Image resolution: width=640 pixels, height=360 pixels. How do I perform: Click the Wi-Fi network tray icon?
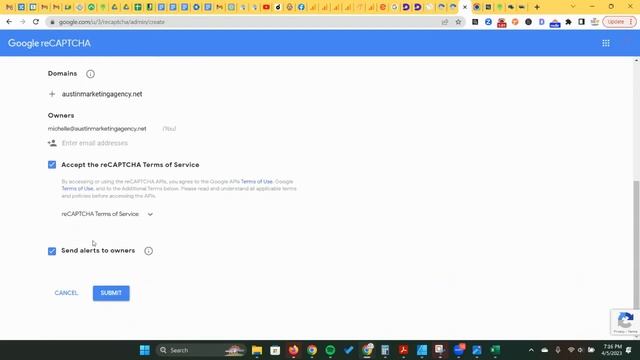[x=571, y=350]
